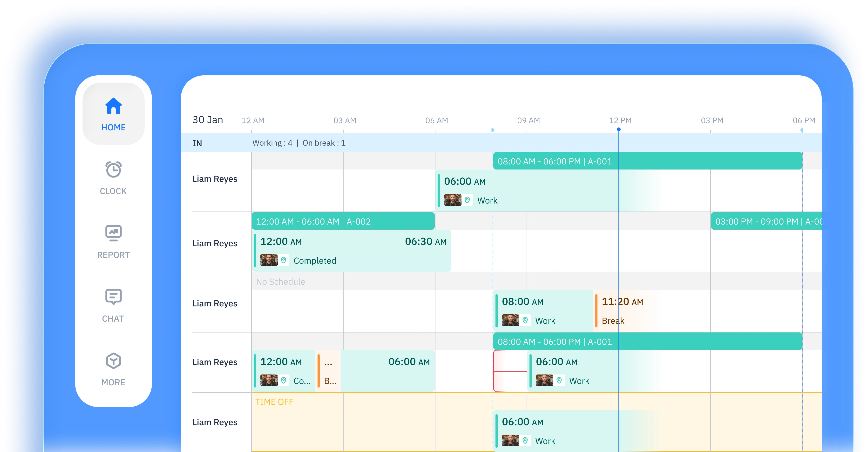
Task: Open the More menu in the sidebar
Action: click(113, 361)
